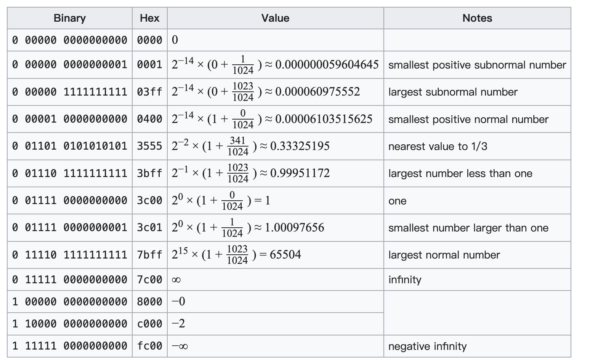Click hex value 7bff
The image size is (590, 364).
(x=149, y=255)
